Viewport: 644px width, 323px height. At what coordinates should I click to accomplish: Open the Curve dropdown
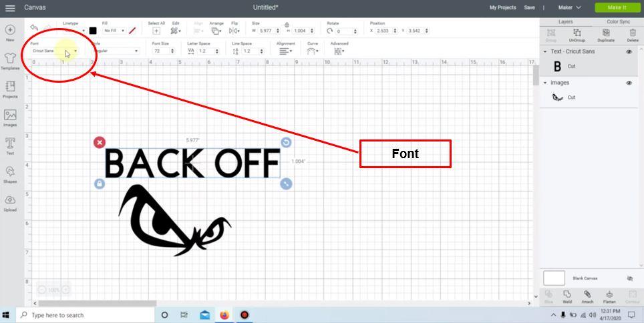[313, 51]
